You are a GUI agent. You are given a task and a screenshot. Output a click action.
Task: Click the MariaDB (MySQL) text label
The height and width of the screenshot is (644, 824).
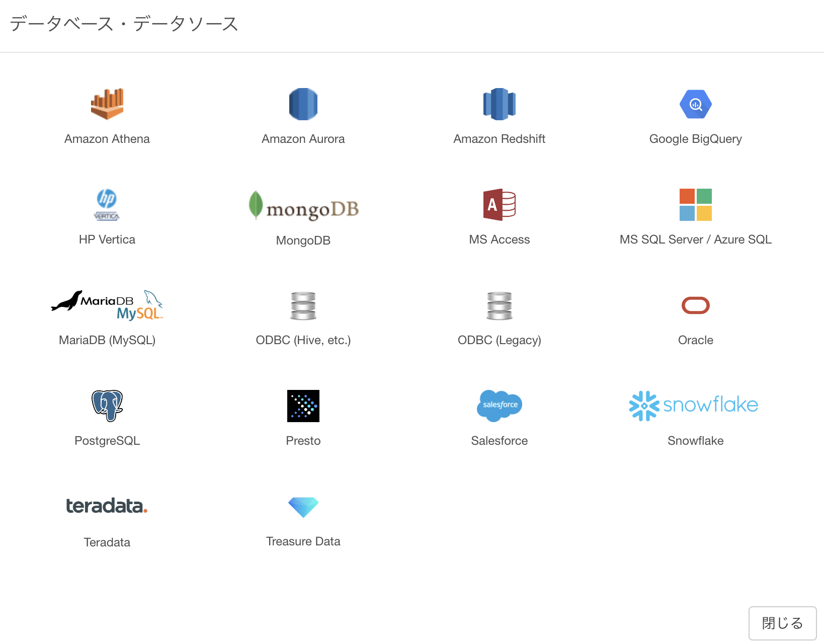(107, 340)
